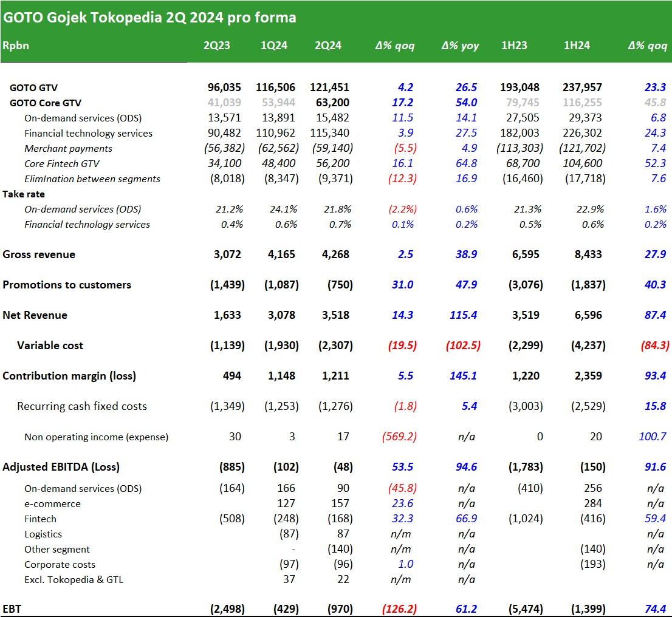This screenshot has width=672, height=617.
Task: Click Fintech value (168)
Action: pyautogui.click(x=340, y=519)
